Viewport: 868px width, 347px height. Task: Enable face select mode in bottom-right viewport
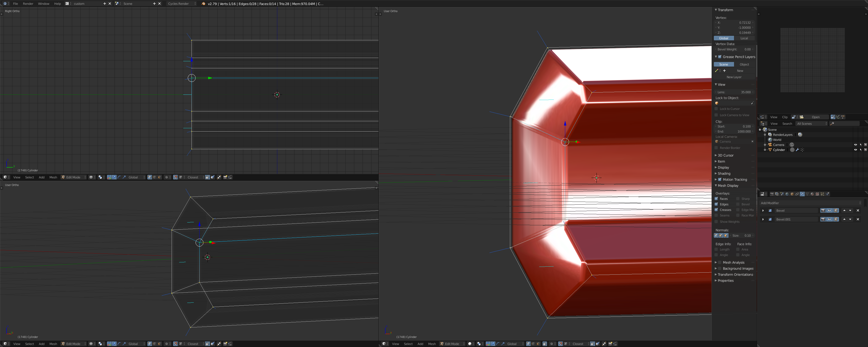point(538,344)
